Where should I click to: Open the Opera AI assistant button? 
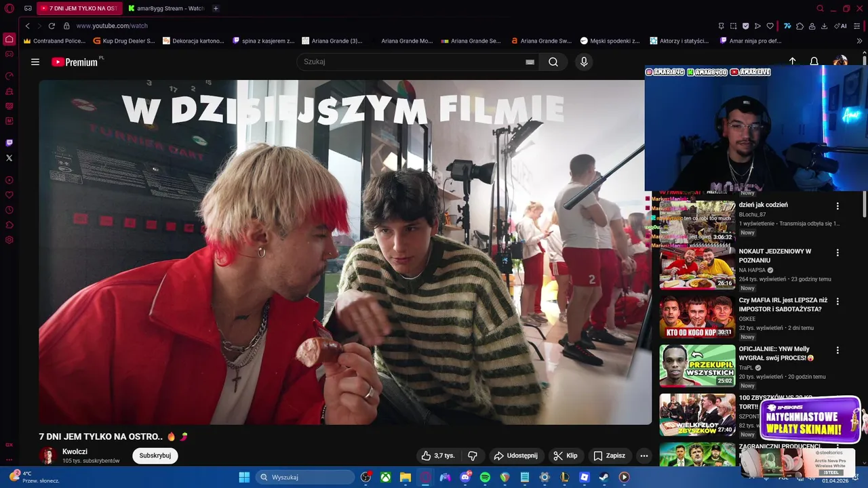[841, 26]
